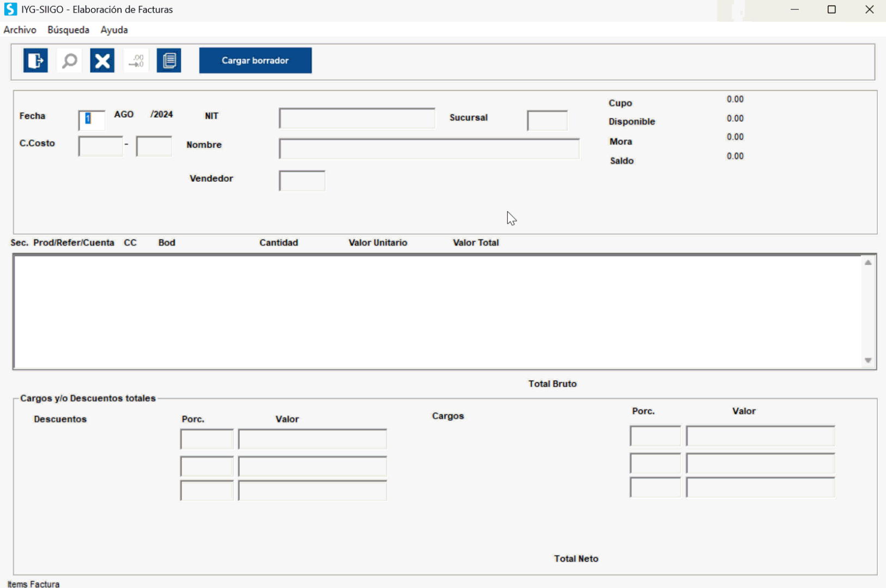Click the Disponible value 0.00
This screenshot has width=886, height=588.
[x=735, y=118]
